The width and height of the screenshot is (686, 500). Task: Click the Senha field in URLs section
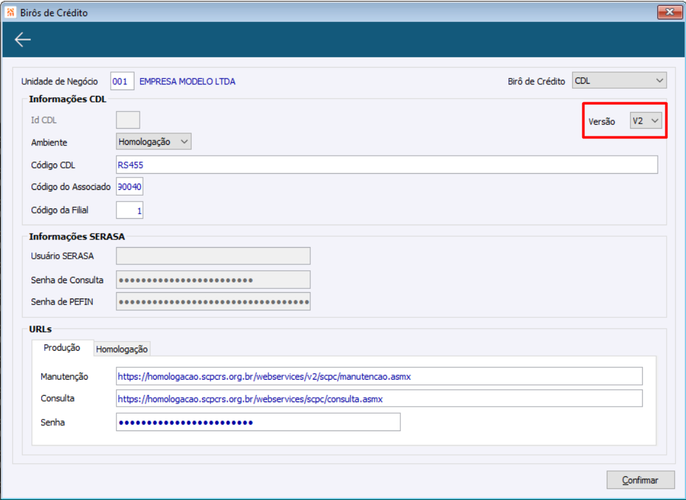[258, 422]
